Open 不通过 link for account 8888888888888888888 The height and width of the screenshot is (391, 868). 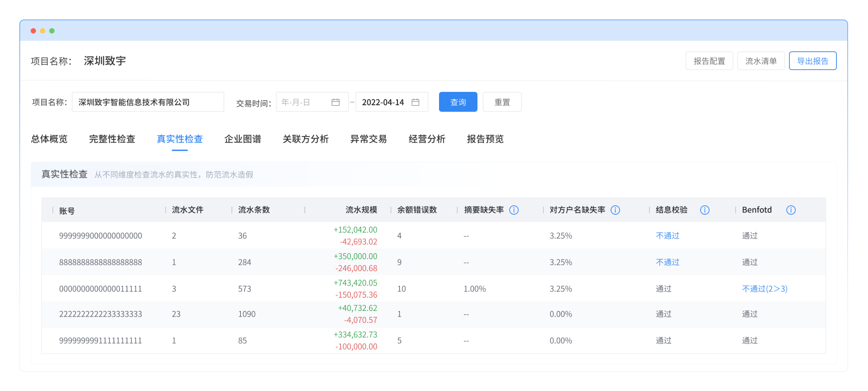(667, 262)
